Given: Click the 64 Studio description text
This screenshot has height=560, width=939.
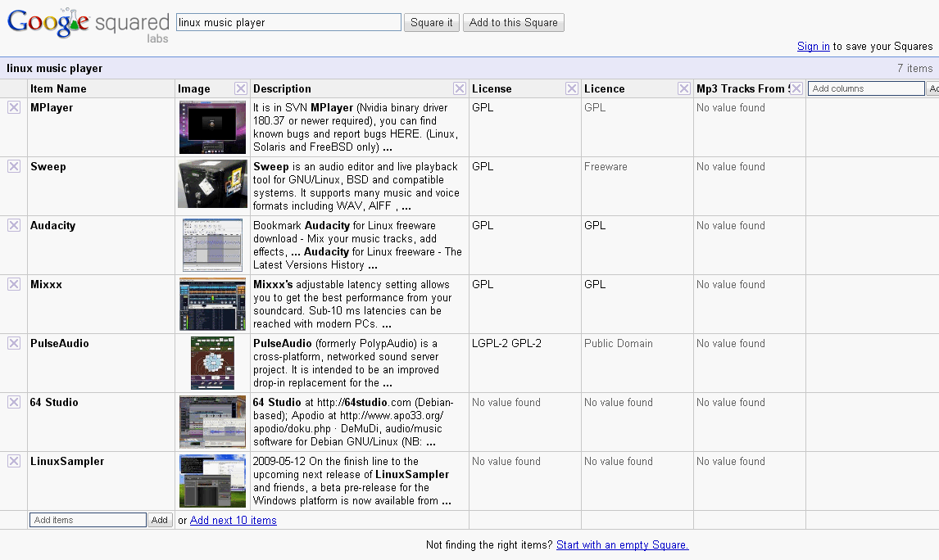Looking at the screenshot, I should [353, 422].
